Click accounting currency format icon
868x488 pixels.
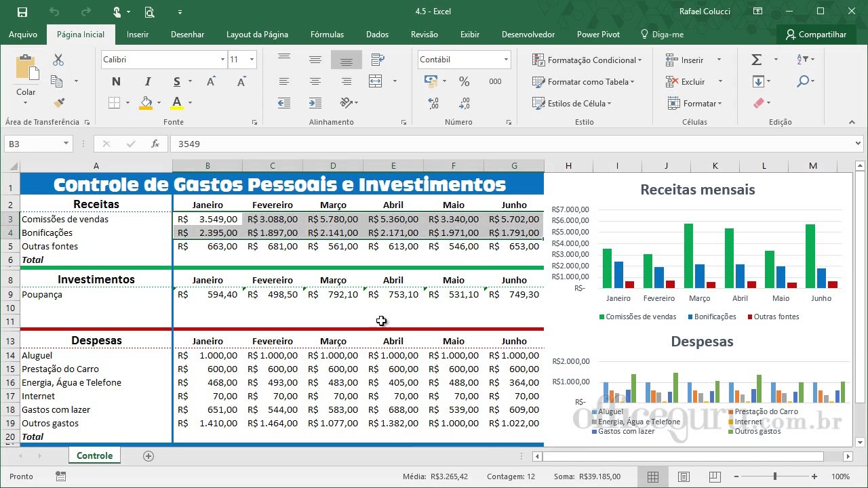[x=431, y=81]
